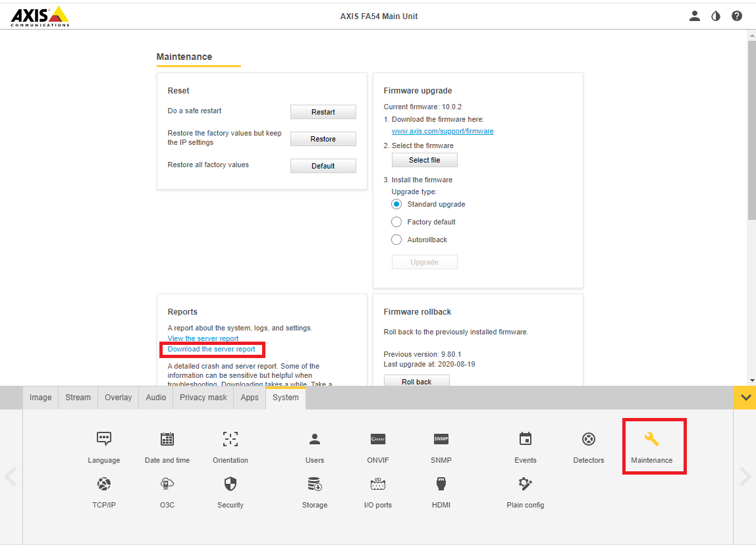This screenshot has width=756, height=547.
Task: Select Factory default upgrade type
Action: (x=396, y=222)
